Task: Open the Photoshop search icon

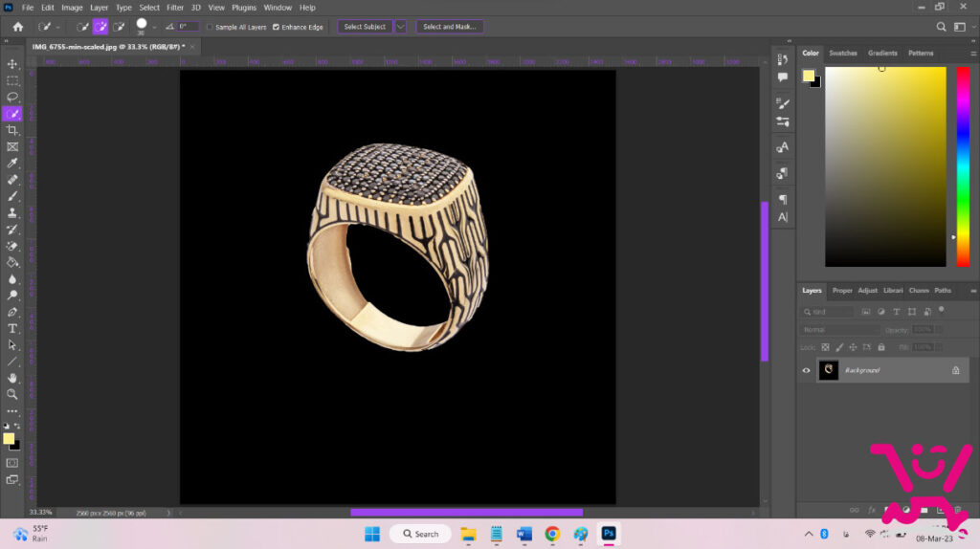Action: 941,27
